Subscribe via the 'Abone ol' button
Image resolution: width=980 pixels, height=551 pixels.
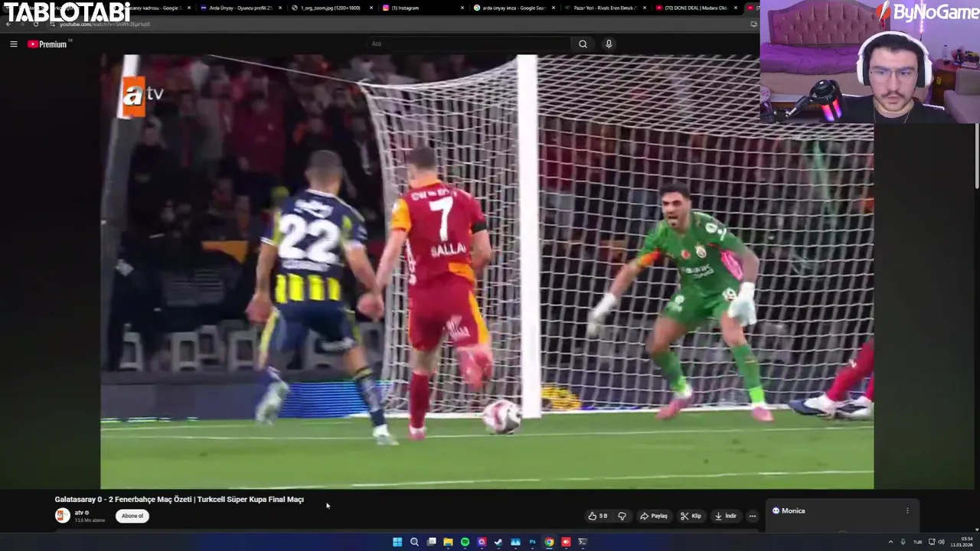132,516
